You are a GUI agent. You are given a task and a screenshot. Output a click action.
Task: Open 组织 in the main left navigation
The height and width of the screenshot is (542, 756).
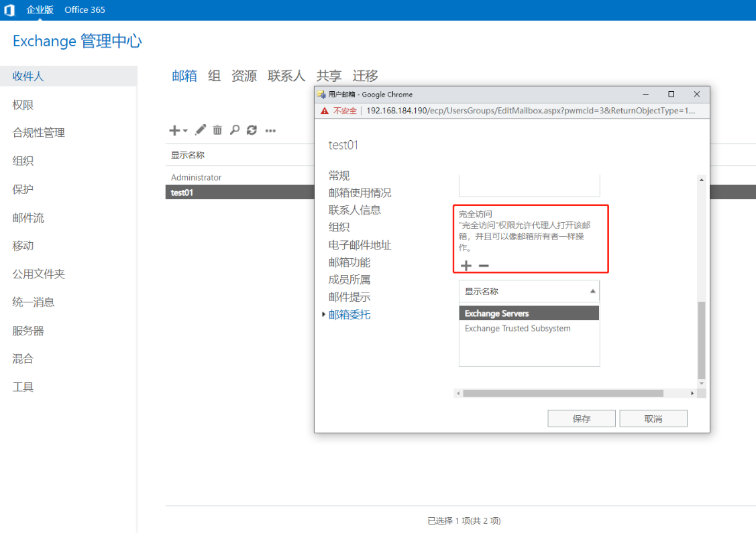coord(23,161)
